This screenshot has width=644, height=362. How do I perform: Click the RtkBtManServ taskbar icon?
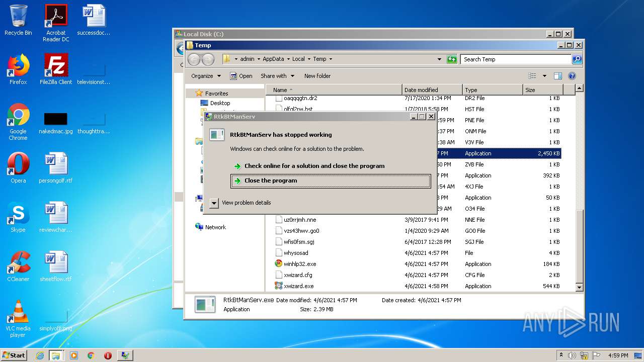[125, 355]
